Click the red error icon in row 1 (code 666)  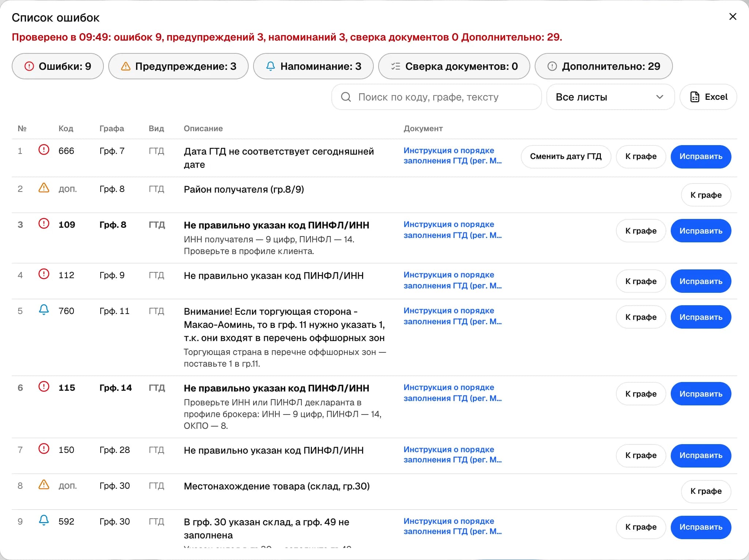44,150
